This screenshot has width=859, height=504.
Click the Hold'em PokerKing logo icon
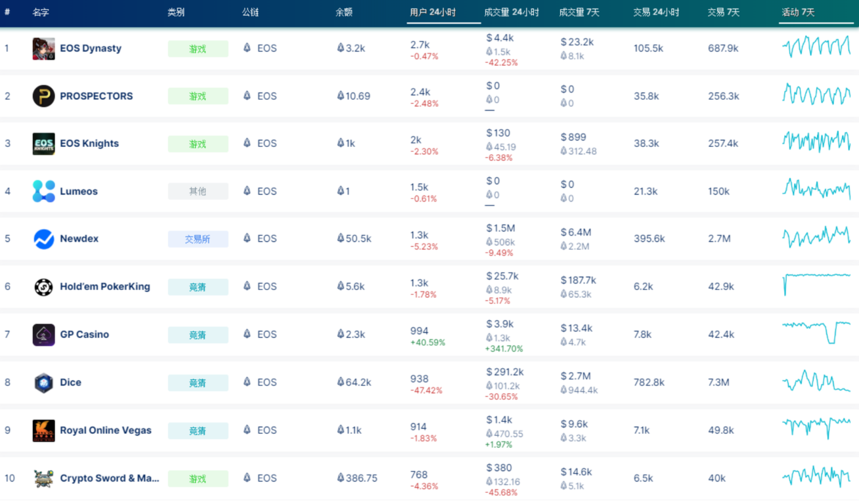(44, 287)
